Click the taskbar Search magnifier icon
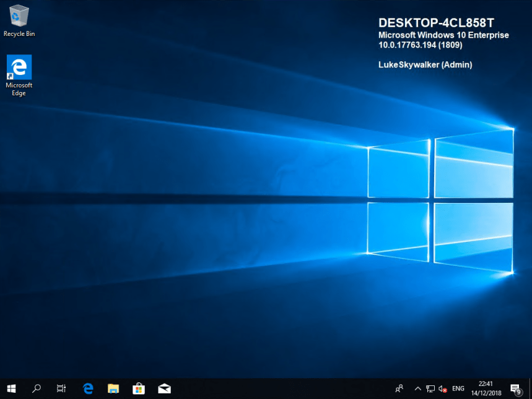 37,388
